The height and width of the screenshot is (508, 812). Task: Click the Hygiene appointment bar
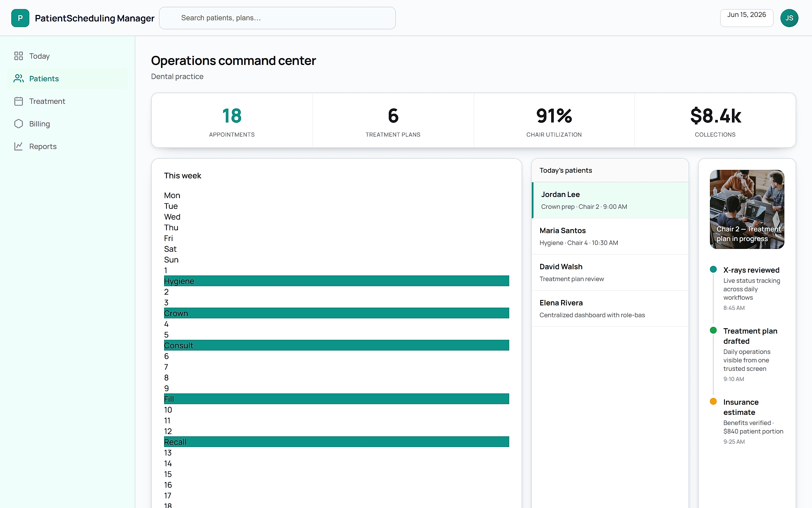click(336, 281)
